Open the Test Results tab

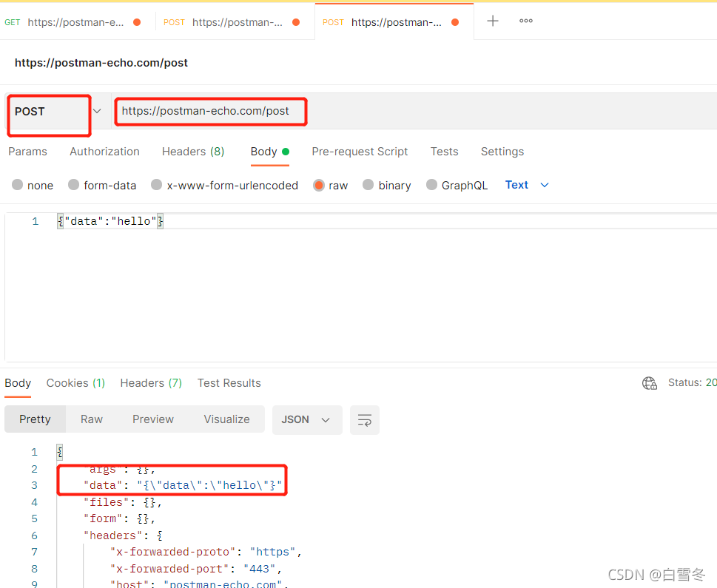(229, 382)
